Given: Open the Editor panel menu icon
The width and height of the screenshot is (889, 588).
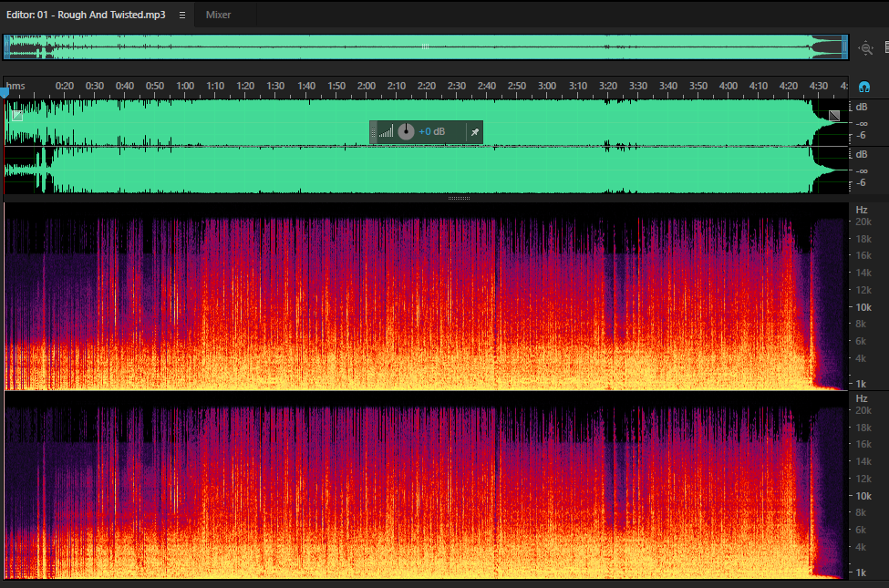Looking at the screenshot, I should pos(182,15).
